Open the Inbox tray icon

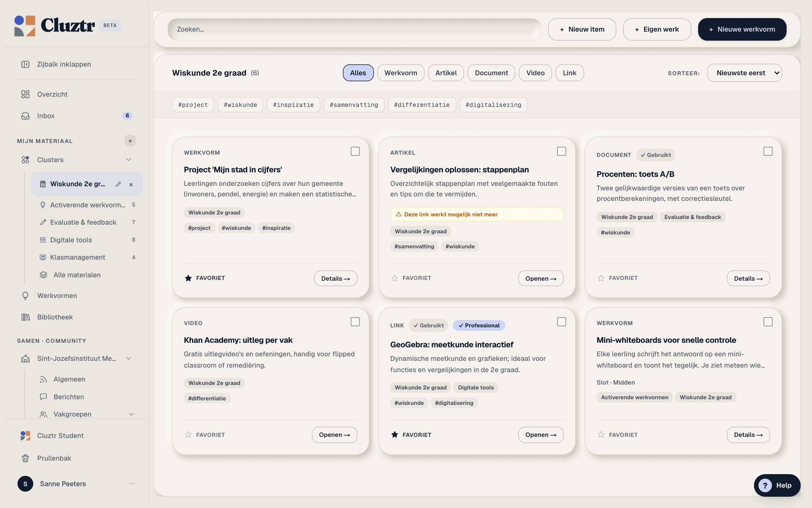(x=25, y=116)
